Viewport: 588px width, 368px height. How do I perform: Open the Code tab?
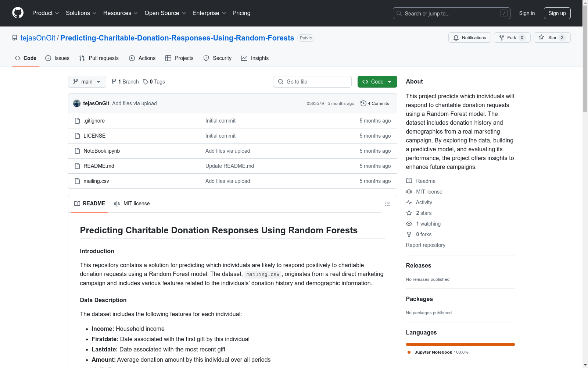point(26,58)
